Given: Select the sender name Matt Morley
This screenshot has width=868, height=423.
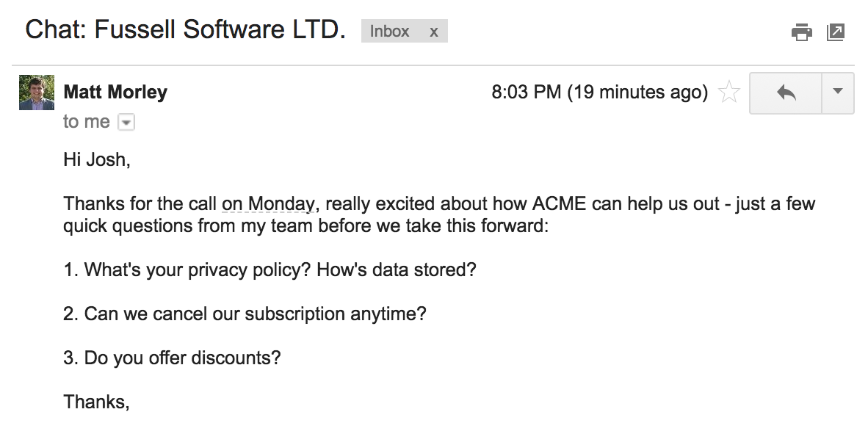Looking at the screenshot, I should tap(115, 92).
